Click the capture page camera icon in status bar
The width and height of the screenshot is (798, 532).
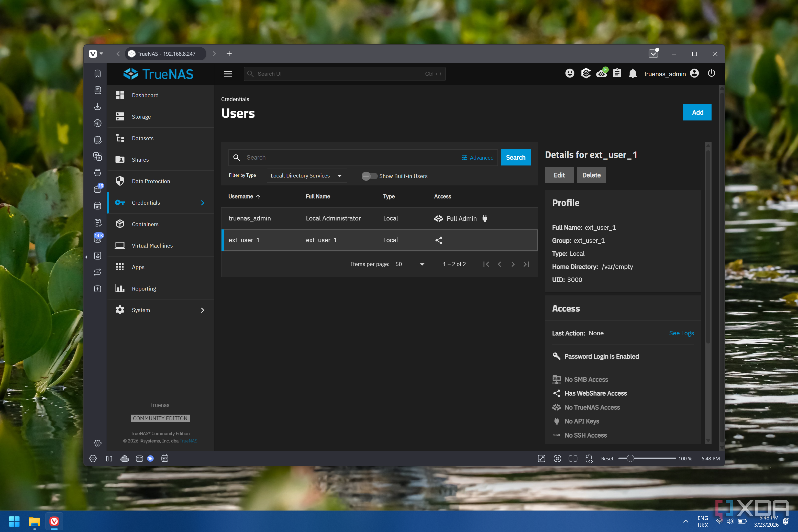pyautogui.click(x=557, y=458)
